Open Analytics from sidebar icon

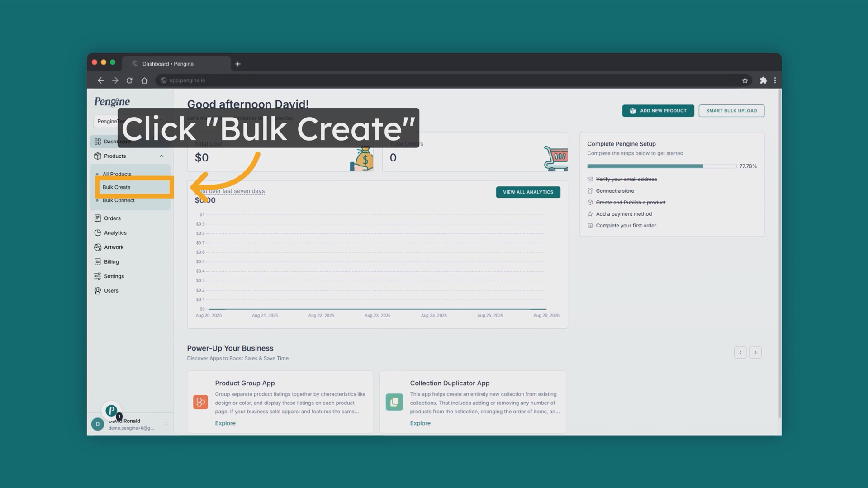pyautogui.click(x=98, y=233)
